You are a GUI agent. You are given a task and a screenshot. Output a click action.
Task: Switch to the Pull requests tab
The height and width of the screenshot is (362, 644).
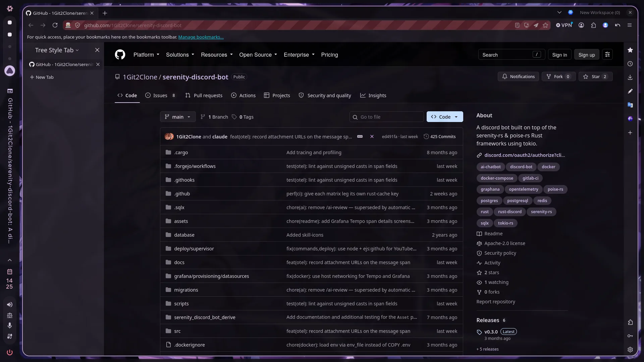[x=204, y=96]
